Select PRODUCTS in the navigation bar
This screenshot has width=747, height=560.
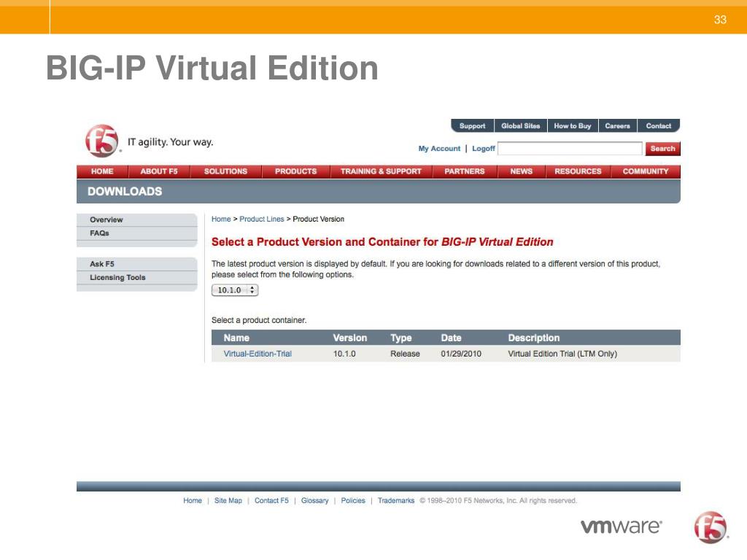(296, 171)
